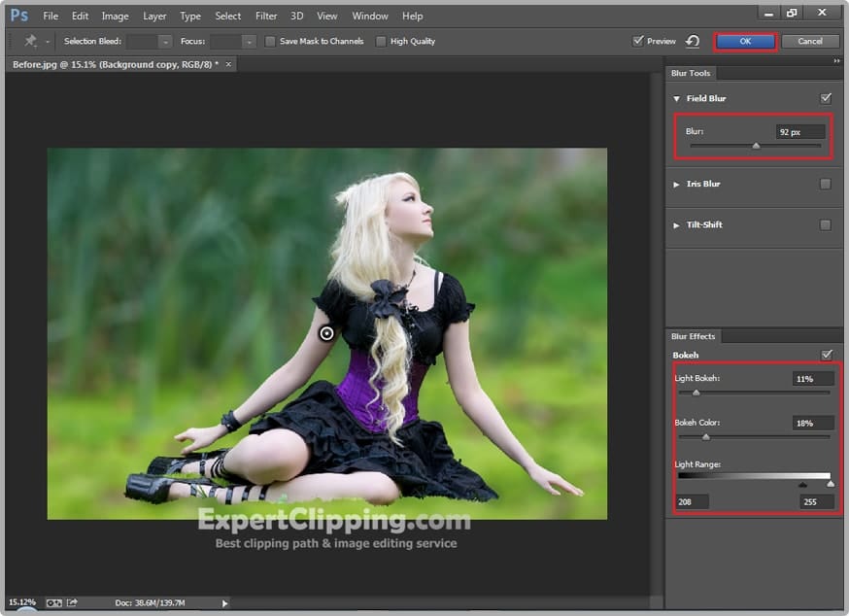Click the preview icon left of share icon
The image size is (849, 616).
54,603
